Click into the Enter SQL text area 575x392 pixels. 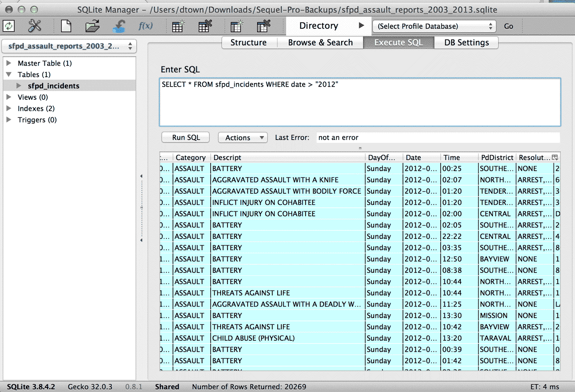point(360,102)
